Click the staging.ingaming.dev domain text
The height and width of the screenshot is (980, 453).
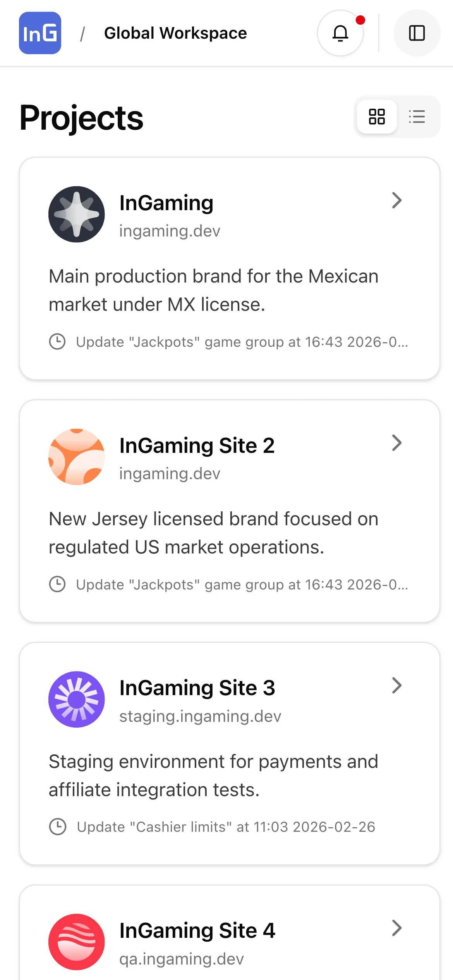(200, 716)
